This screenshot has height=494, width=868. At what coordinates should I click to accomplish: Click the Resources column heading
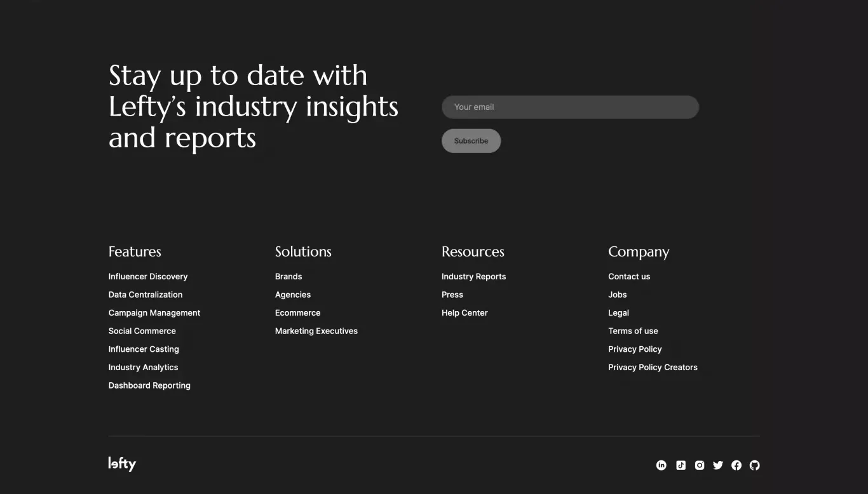[x=473, y=251]
